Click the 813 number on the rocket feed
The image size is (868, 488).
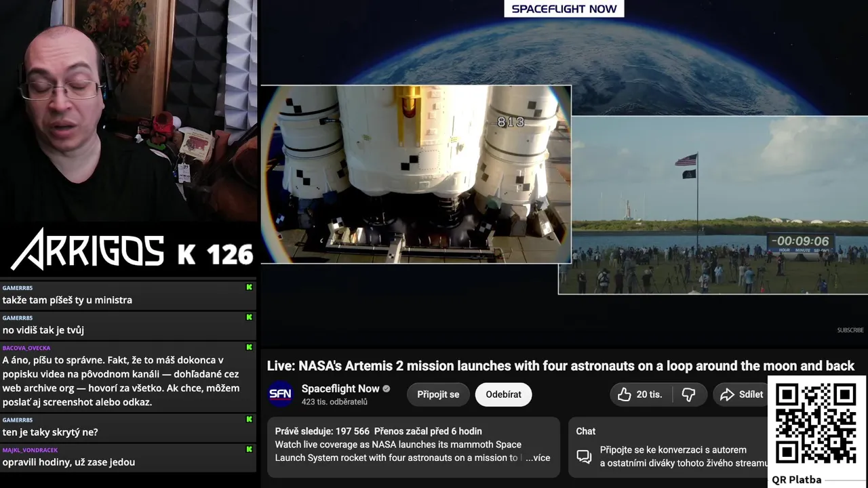click(511, 122)
